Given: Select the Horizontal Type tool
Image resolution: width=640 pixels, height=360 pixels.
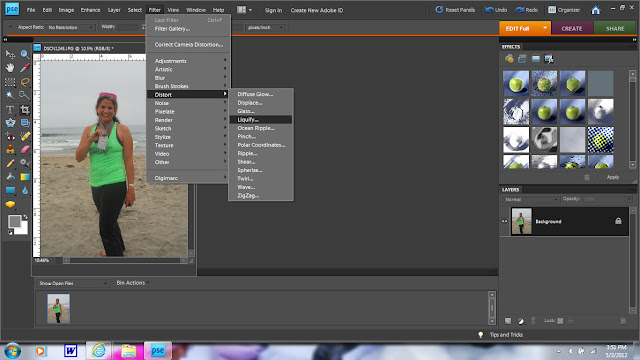Looking at the screenshot, I should tap(10, 109).
